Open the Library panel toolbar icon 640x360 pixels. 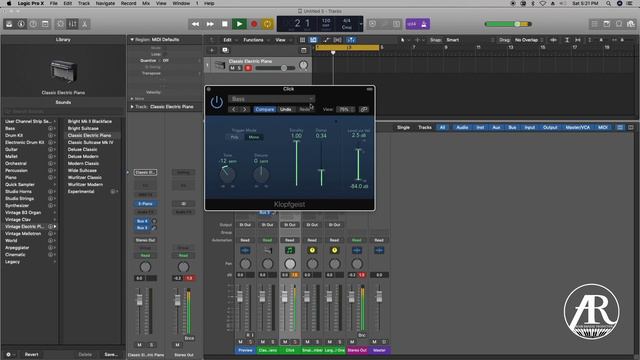tap(9, 24)
